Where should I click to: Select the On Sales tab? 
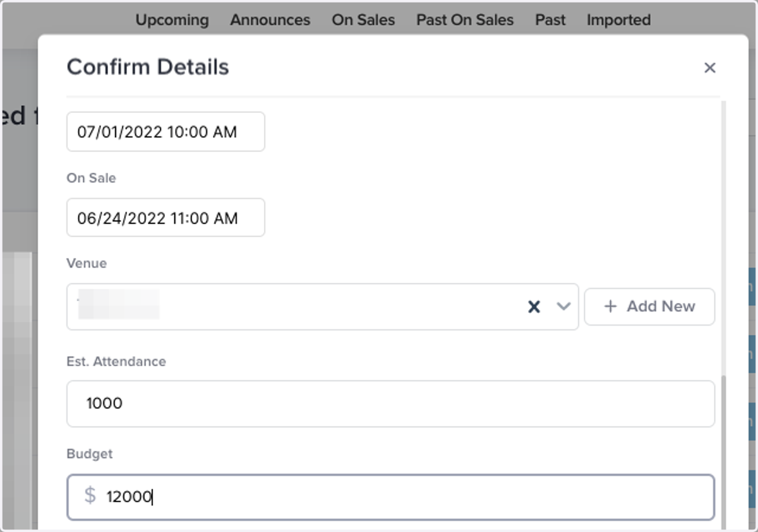coord(363,20)
